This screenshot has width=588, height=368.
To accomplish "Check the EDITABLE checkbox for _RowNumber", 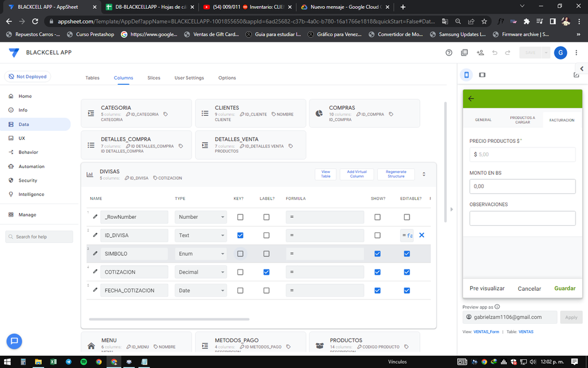I will [x=407, y=216].
